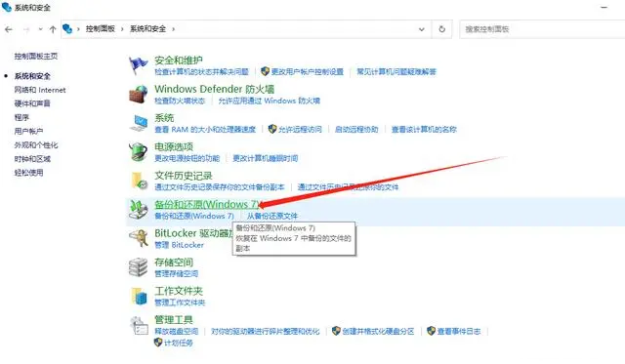
Task: Select 外观和个性化 in sidebar
Action: [36, 145]
